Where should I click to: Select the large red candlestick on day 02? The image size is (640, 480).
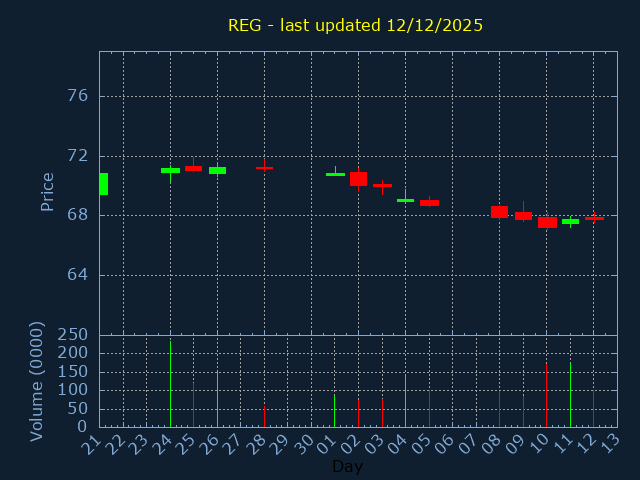[x=358, y=179]
